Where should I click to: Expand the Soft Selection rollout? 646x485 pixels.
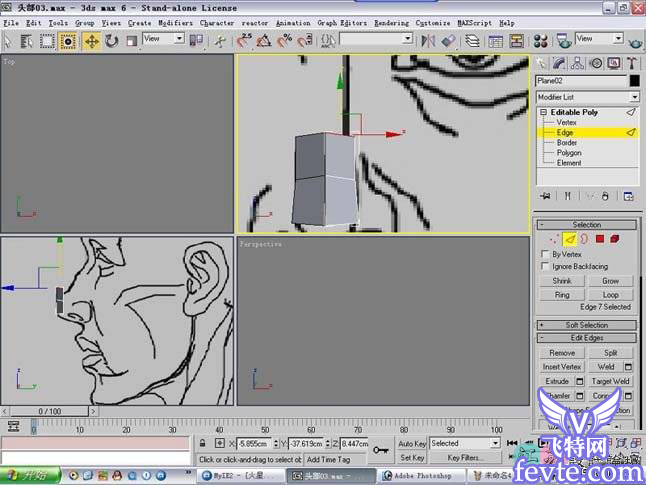586,325
